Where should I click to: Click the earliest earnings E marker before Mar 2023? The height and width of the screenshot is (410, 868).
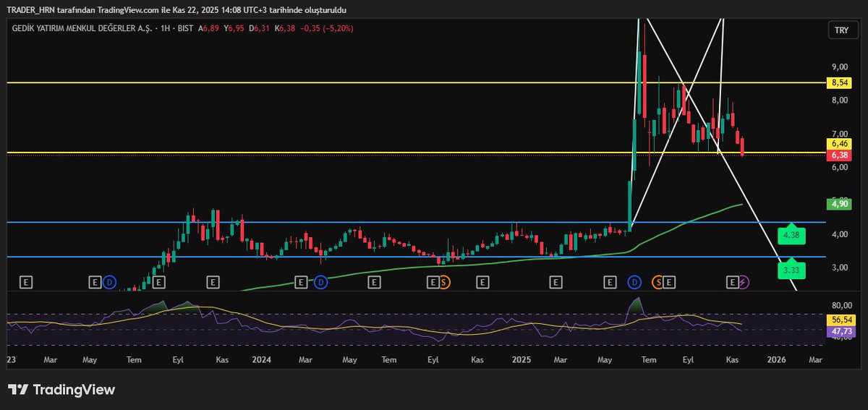tap(27, 282)
